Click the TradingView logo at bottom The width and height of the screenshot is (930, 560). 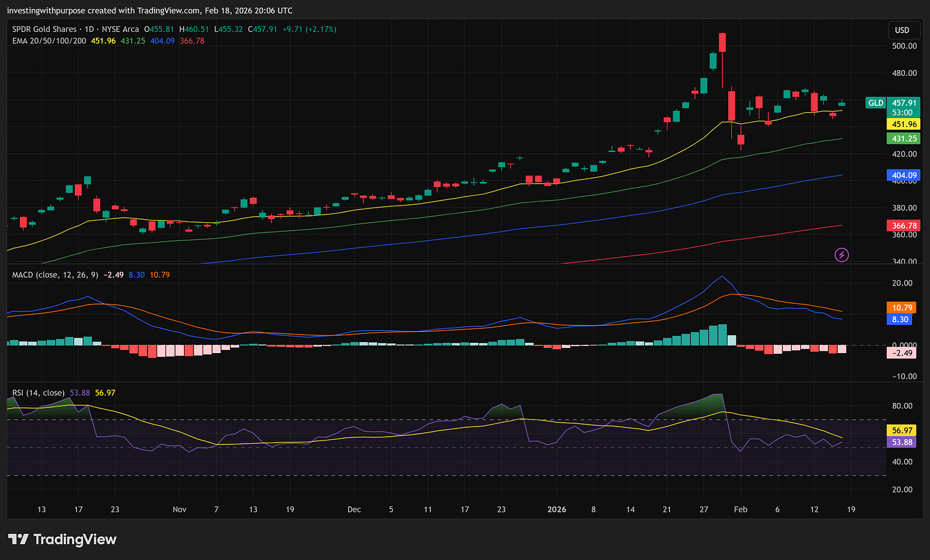click(63, 540)
